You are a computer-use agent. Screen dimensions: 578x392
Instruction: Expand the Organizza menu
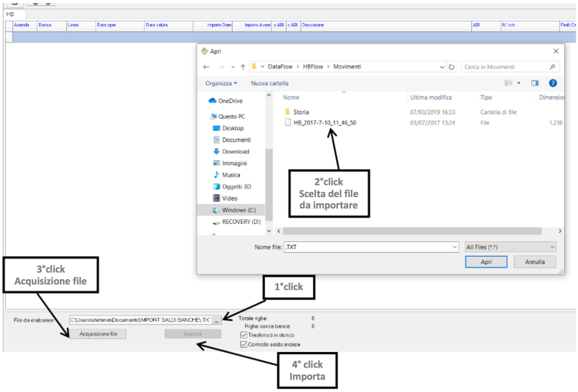coord(221,83)
